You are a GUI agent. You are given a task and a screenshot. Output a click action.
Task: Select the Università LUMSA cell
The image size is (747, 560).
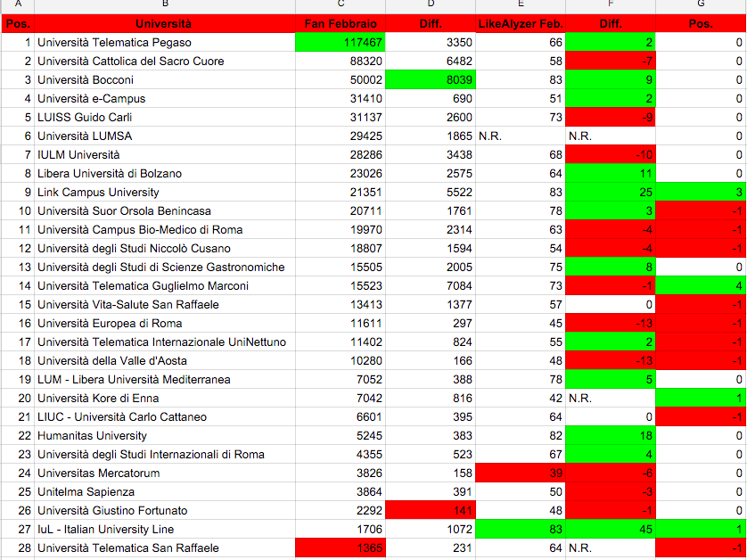coord(165,136)
